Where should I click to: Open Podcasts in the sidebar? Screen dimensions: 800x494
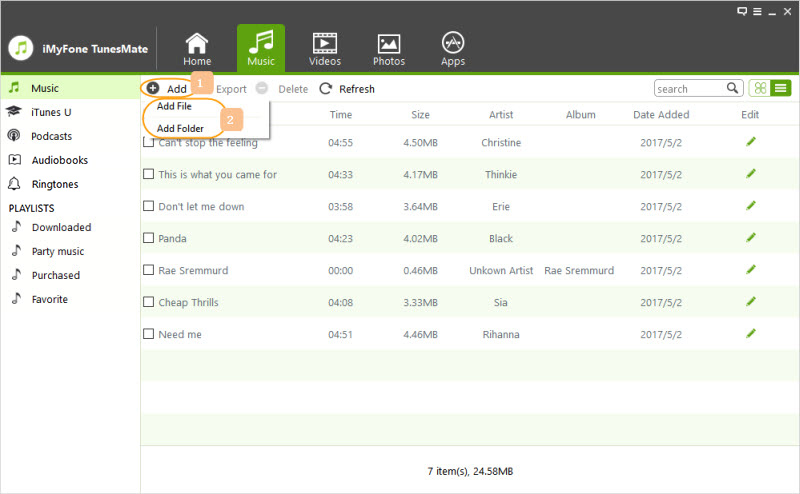pyautogui.click(x=51, y=136)
